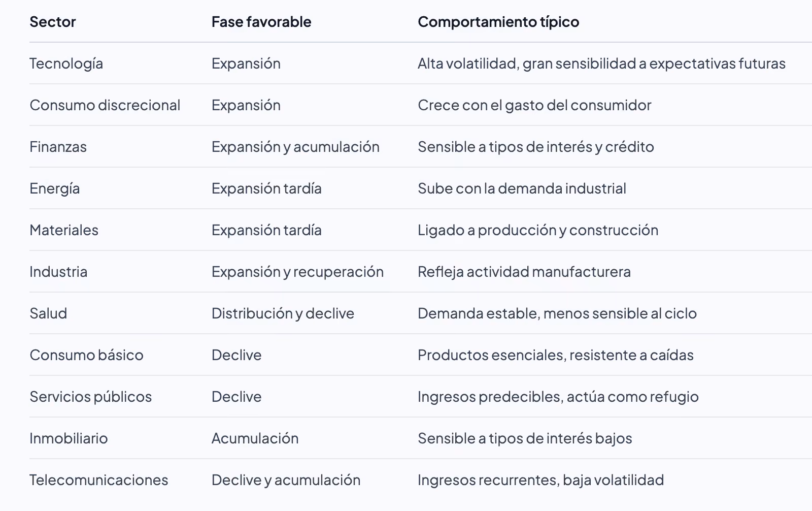Viewport: 812px width, 511px height.
Task: Select the Consumo discrecional cell
Action: pos(105,105)
